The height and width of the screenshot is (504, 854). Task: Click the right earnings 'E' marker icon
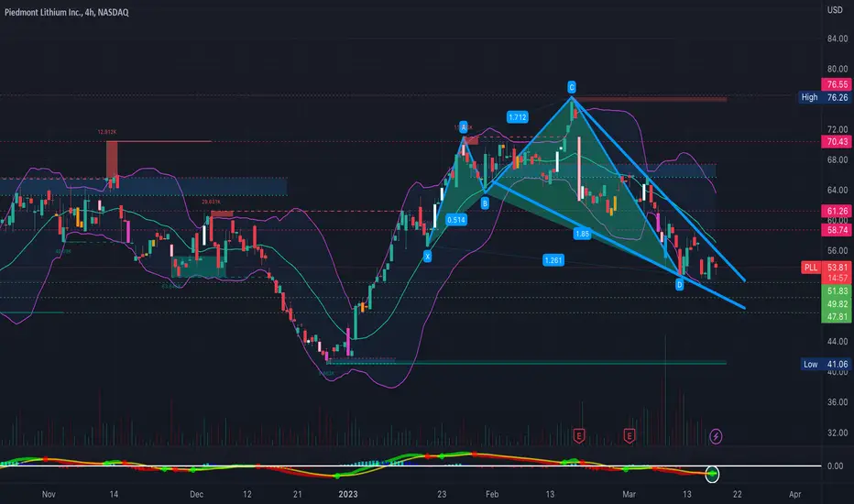[630, 436]
